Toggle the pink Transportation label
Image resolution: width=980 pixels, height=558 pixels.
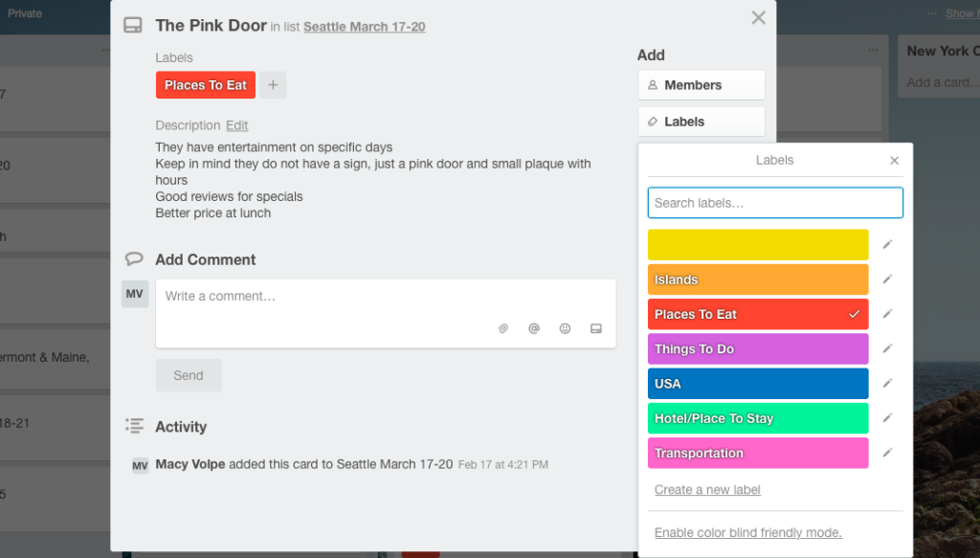pos(758,453)
